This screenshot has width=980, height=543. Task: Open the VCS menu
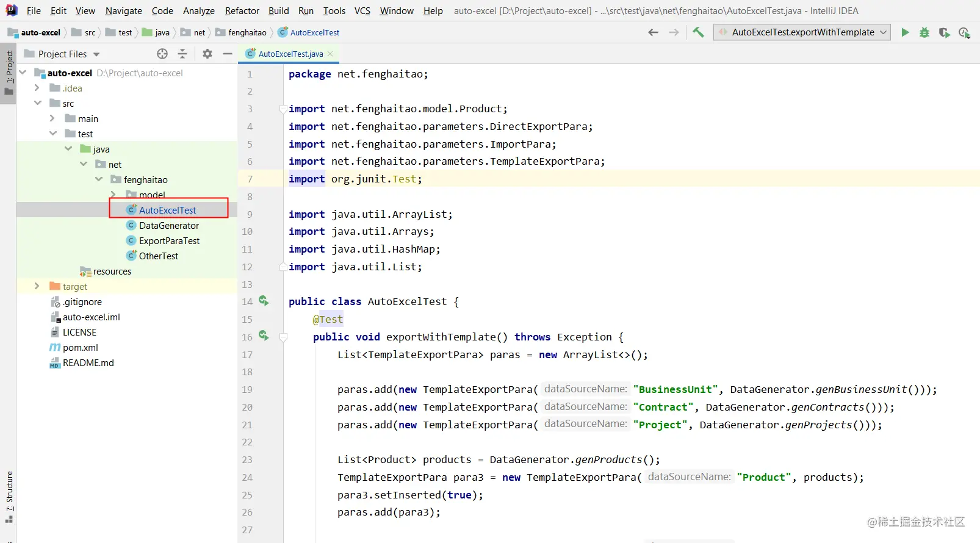362,10
